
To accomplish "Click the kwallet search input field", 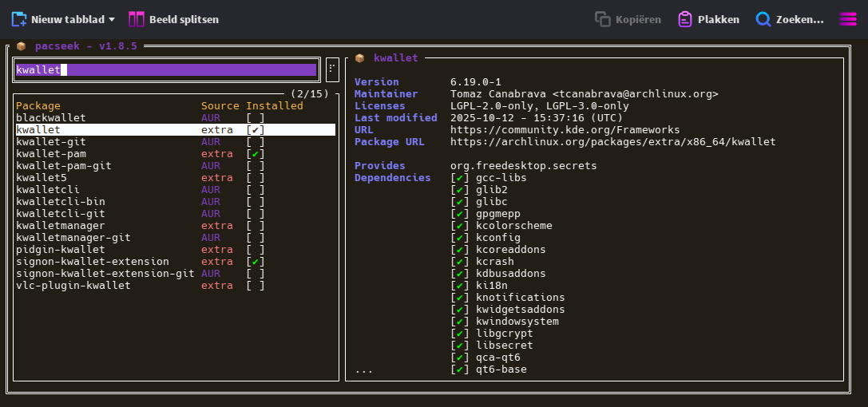I will click(166, 70).
